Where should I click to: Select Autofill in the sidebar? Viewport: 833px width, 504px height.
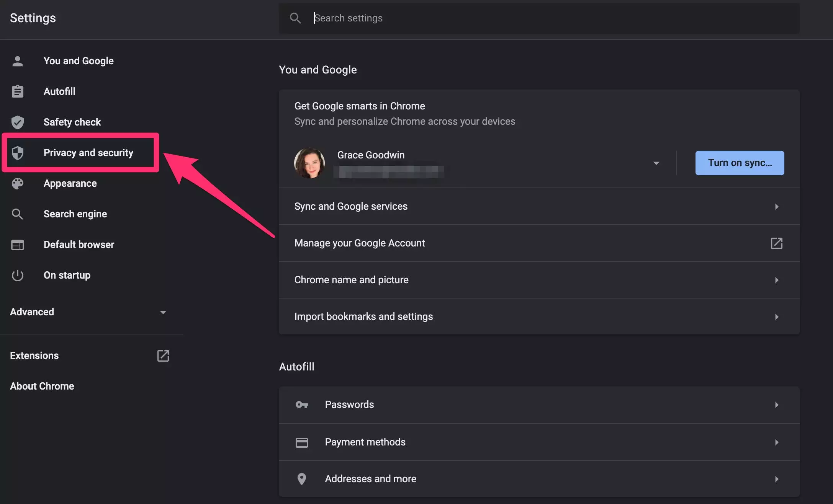(59, 91)
